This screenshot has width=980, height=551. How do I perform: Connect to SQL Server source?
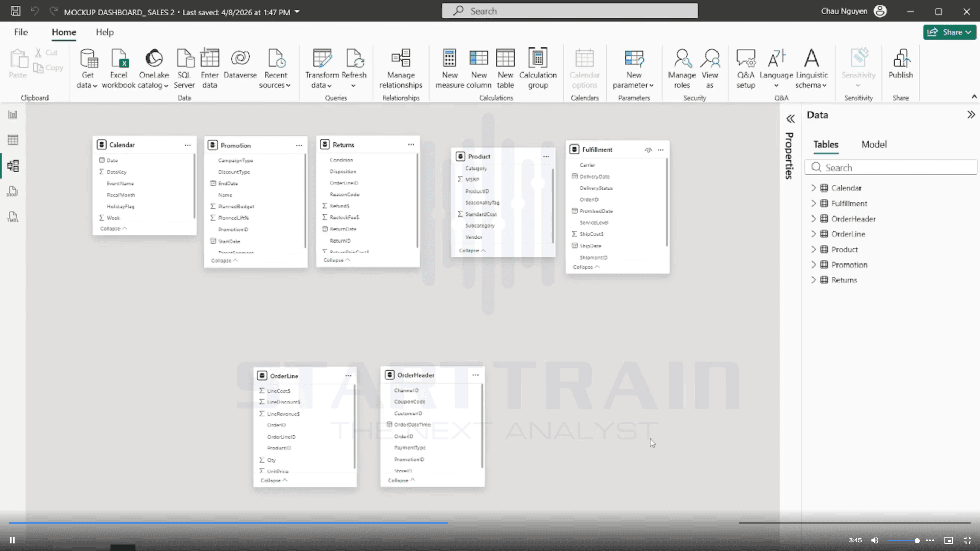(x=184, y=69)
